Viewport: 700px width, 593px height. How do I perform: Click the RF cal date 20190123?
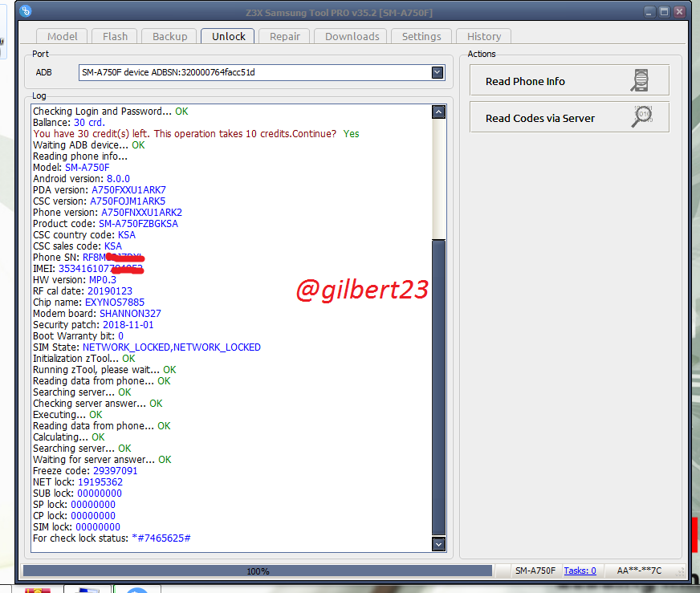pos(110,291)
